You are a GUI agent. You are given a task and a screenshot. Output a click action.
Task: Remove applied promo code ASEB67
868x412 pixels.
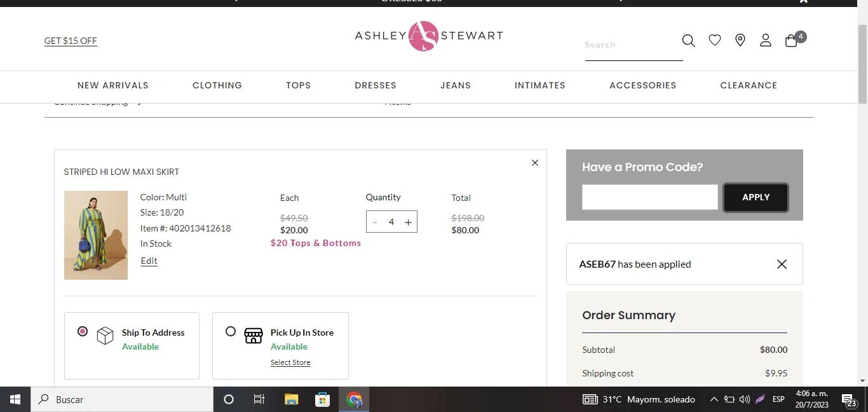click(782, 264)
